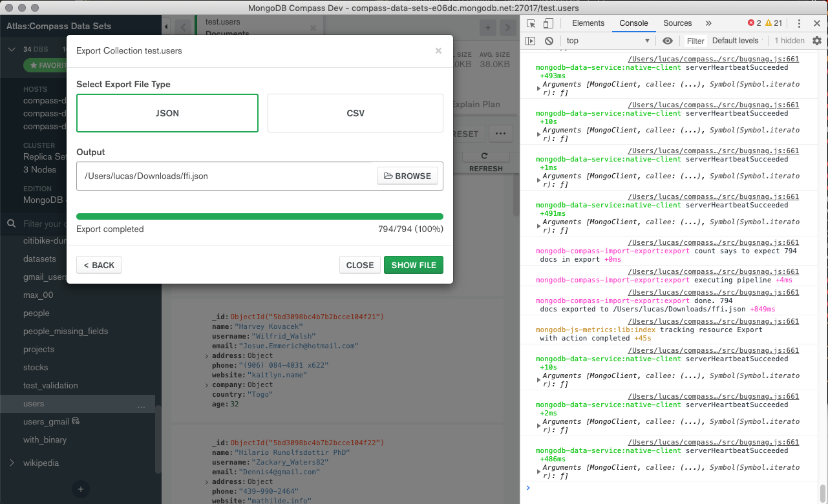Screen dimensions: 828x504
Task: Select JSON export file type
Action: 167,113
